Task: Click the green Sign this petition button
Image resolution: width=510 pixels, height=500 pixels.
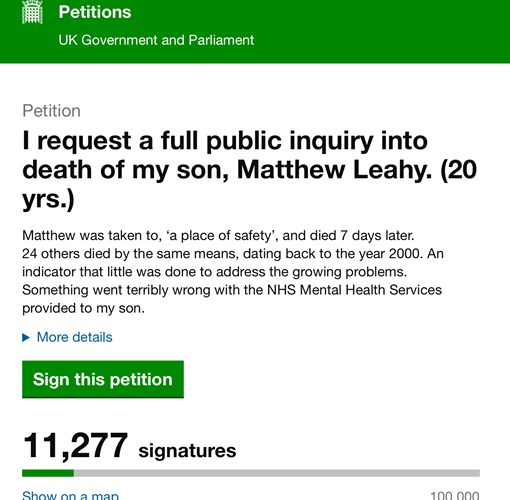Action: coord(103,379)
